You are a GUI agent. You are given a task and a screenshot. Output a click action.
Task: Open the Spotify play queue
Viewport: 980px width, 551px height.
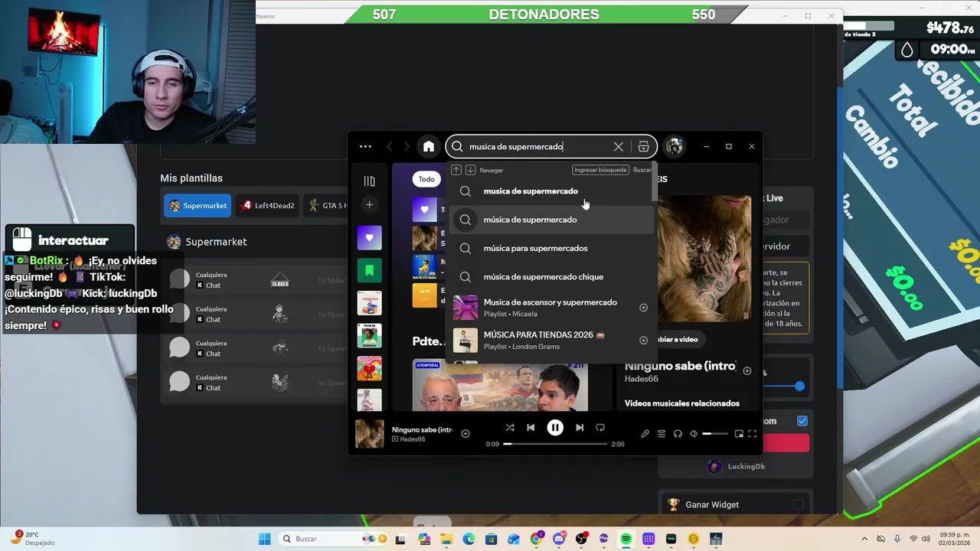pos(661,434)
